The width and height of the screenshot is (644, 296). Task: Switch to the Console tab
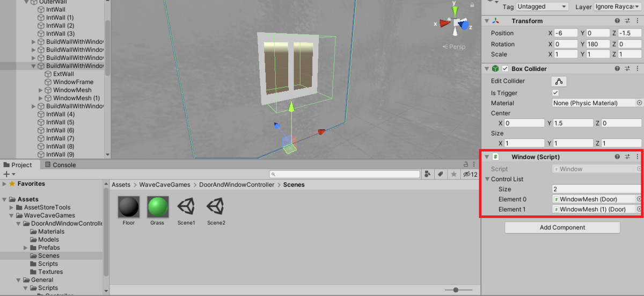(x=60, y=165)
